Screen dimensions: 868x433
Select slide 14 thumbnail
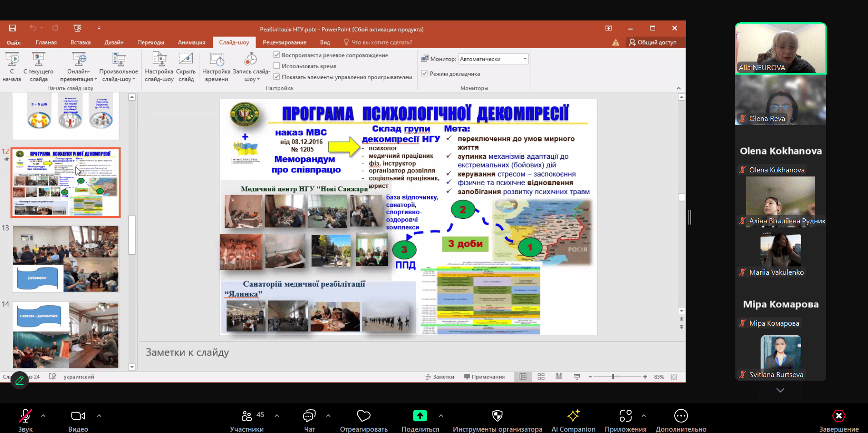(65, 335)
